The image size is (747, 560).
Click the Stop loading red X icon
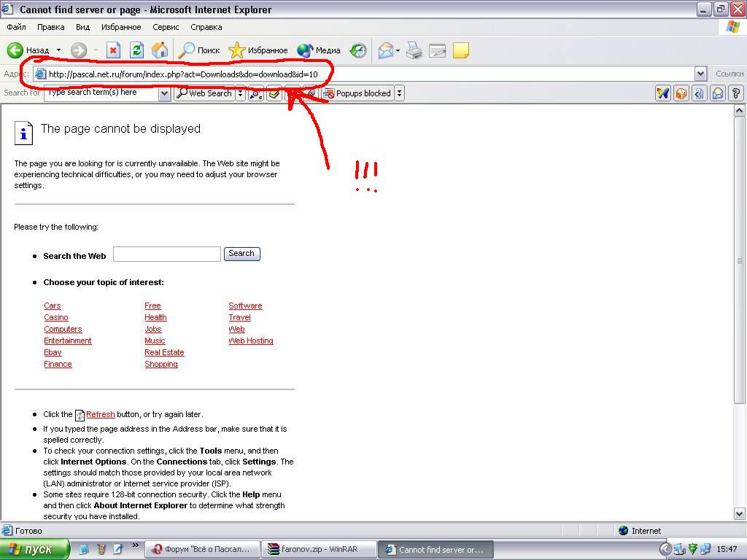113,50
